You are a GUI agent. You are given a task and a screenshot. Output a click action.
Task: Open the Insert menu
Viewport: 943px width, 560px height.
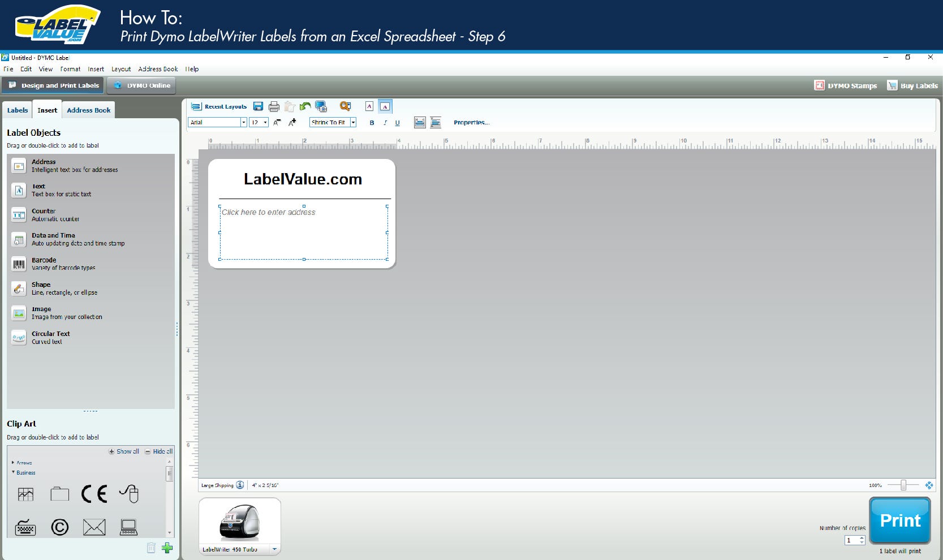coord(96,69)
